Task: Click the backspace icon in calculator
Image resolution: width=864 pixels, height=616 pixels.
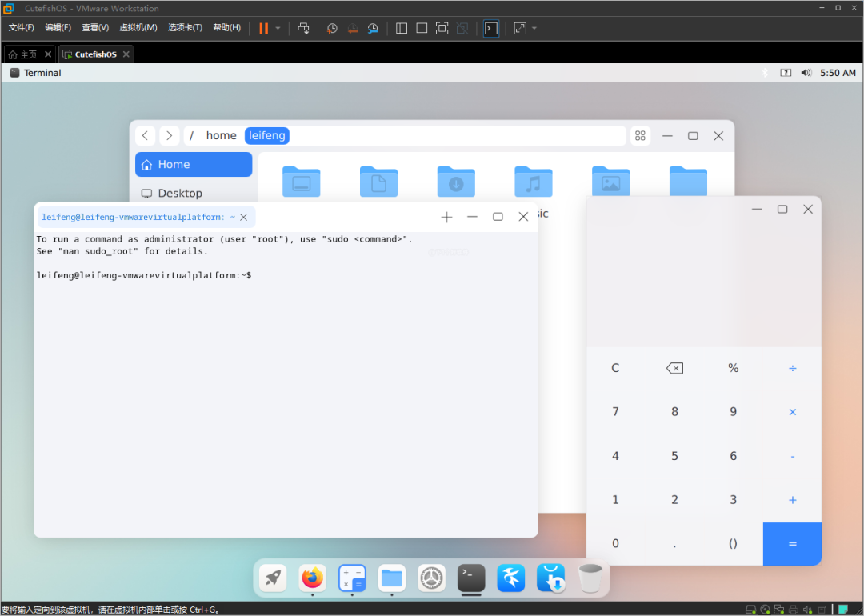Action: [674, 368]
